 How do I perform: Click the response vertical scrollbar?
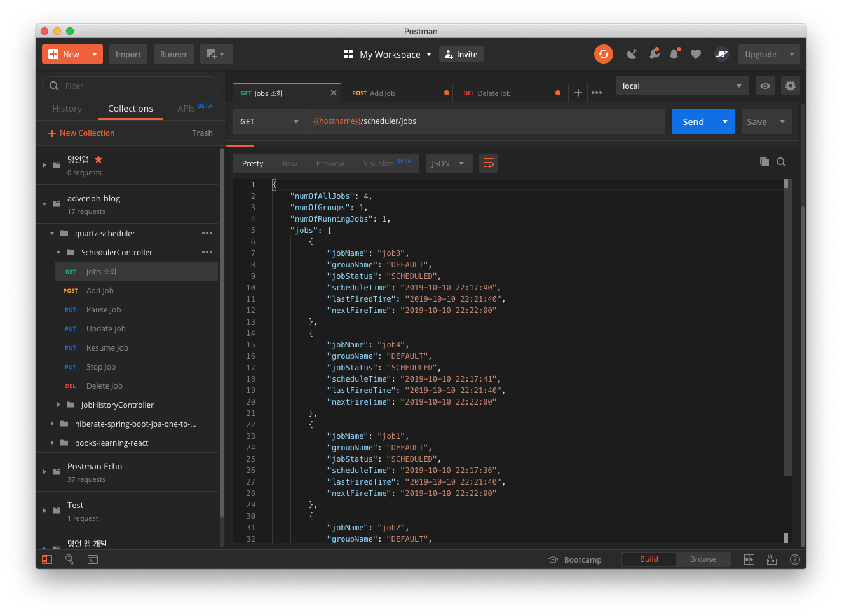(786, 318)
